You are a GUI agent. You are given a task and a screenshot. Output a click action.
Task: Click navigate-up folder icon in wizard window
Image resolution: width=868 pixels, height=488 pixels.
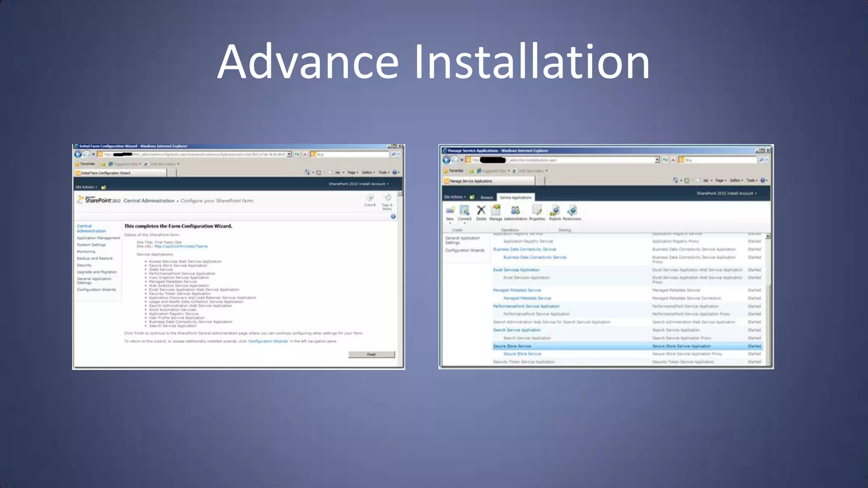(104, 187)
